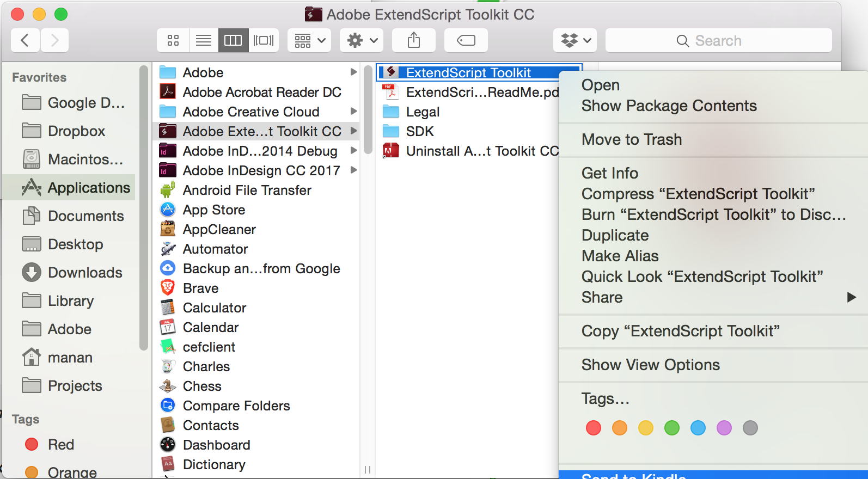This screenshot has width=868, height=479.
Task: Open the Share submenu
Action: (x=713, y=297)
